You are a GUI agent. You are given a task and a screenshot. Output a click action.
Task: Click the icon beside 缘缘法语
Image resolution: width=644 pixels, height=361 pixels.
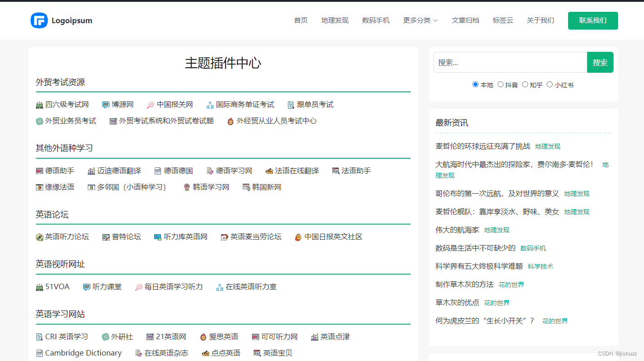(40, 187)
